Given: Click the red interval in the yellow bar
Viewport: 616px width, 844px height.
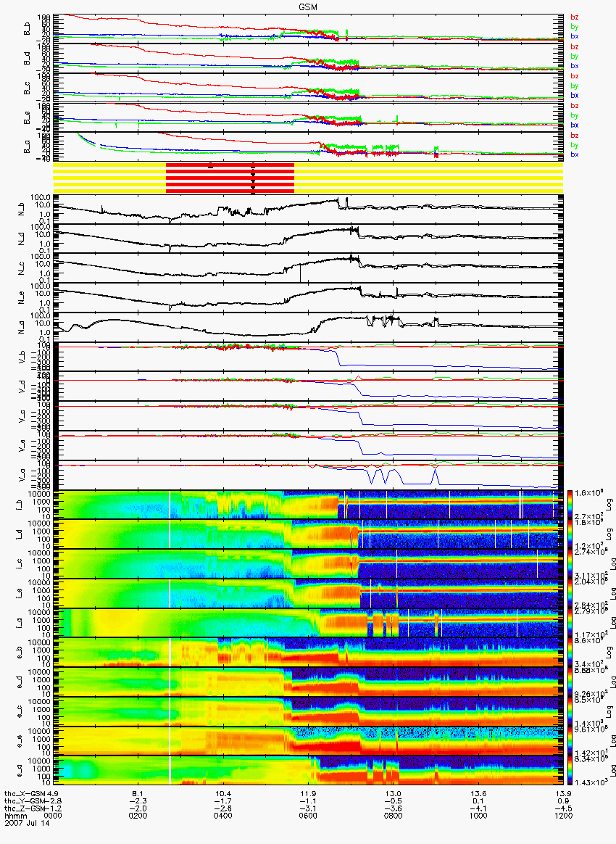Looking at the screenshot, I should click(230, 178).
